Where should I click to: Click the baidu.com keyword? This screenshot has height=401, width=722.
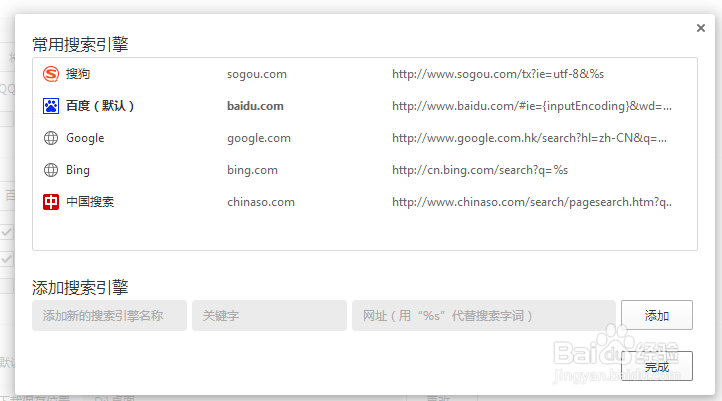click(x=255, y=106)
